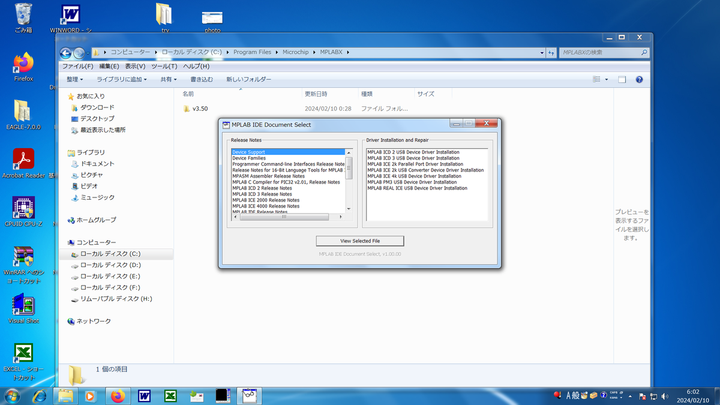Open EAGLE 7.0.0 desktop shortcut
The height and width of the screenshot is (405, 720).
click(x=23, y=113)
